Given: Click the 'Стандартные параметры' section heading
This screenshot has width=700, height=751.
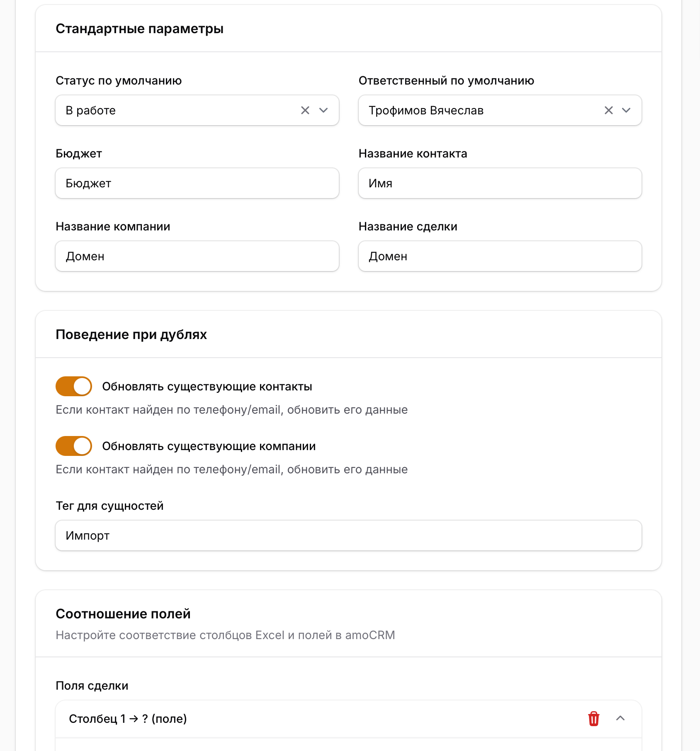Looking at the screenshot, I should click(139, 29).
